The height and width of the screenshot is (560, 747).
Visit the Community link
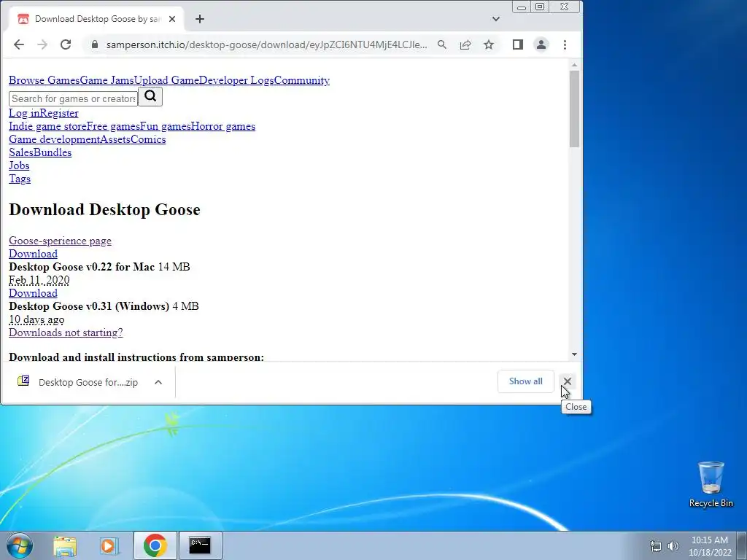(x=301, y=80)
